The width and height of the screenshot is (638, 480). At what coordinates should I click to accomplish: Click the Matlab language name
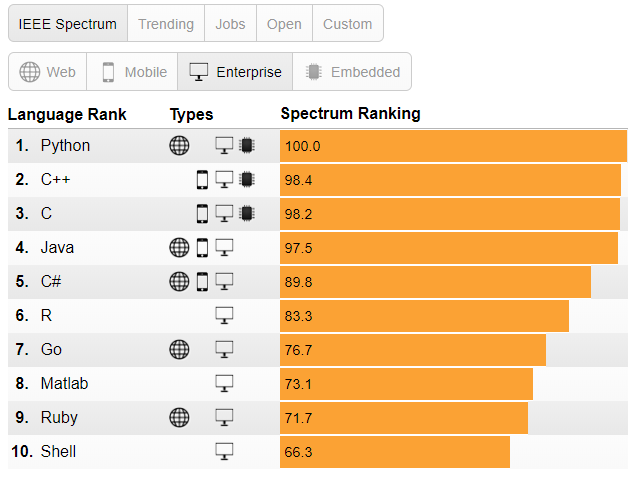[x=64, y=384]
